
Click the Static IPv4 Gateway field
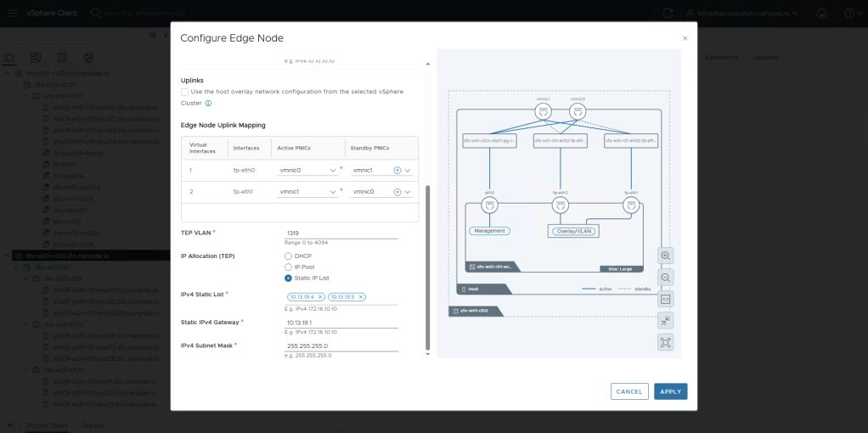tap(341, 323)
